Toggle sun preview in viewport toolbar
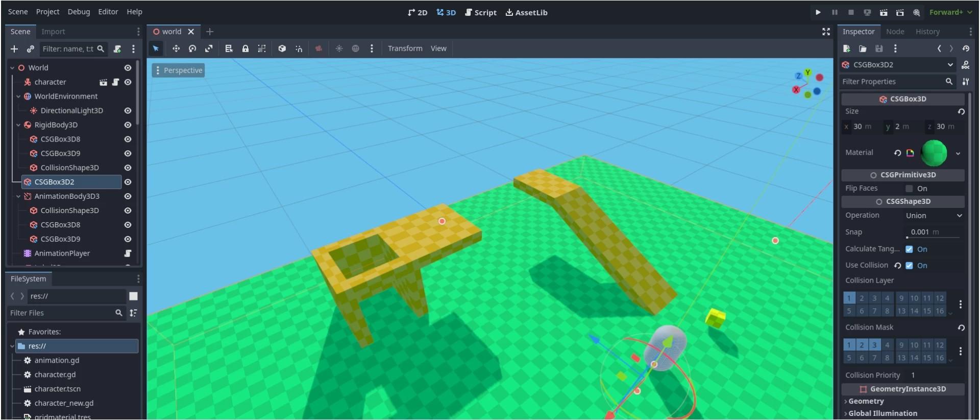The height and width of the screenshot is (420, 980). point(339,49)
